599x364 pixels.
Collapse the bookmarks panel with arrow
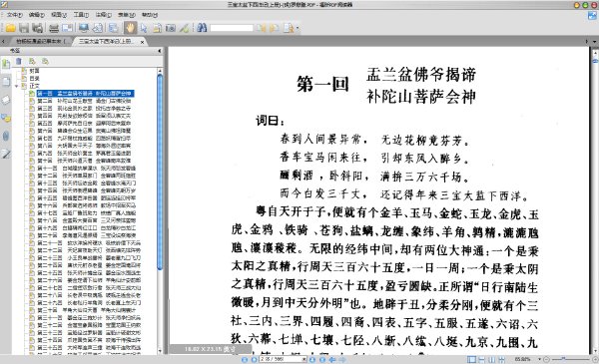160,51
